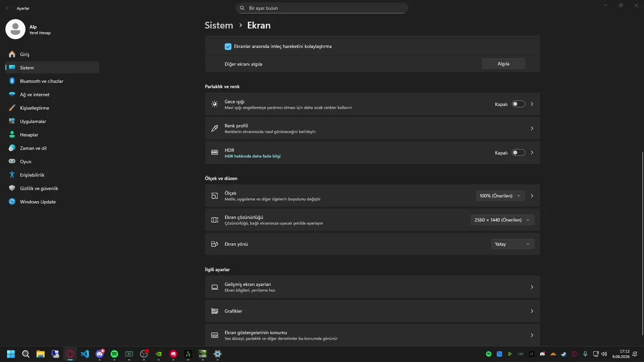The height and width of the screenshot is (362, 644).
Task: Click the Ölçek scale icon
Action: 215,196
